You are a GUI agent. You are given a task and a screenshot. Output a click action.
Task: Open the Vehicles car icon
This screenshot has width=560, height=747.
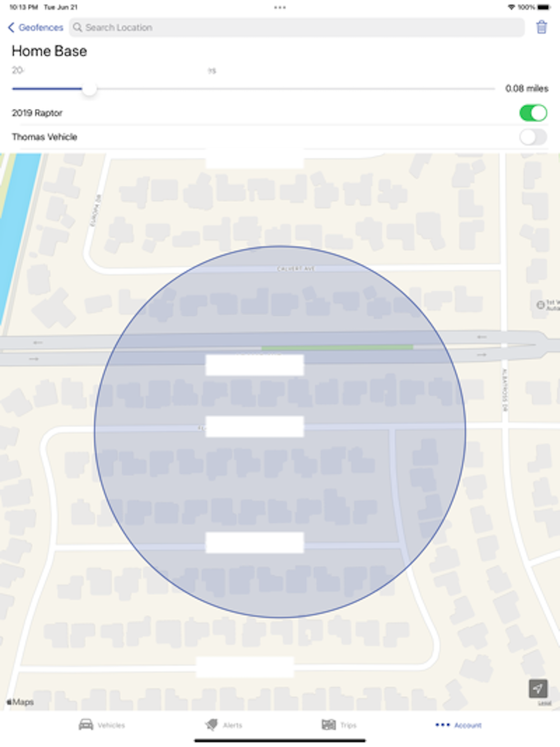(86, 725)
